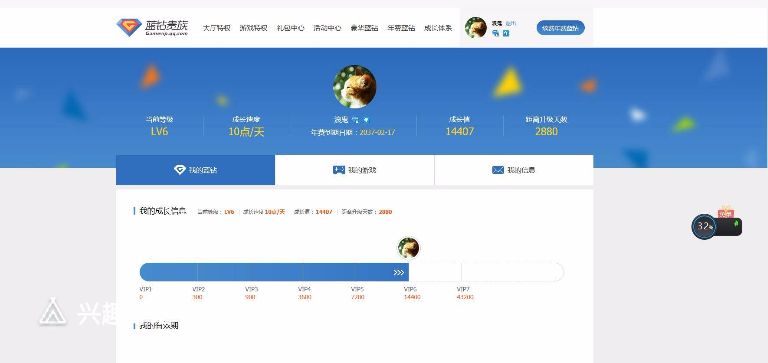Click the diamond badge icon beside banner username
The height and width of the screenshot is (363, 768).
366,120
